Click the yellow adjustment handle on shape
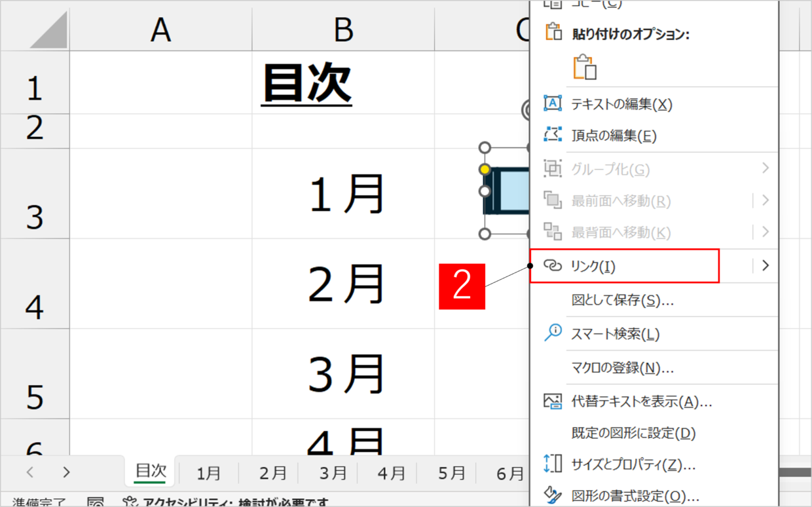 (x=485, y=169)
